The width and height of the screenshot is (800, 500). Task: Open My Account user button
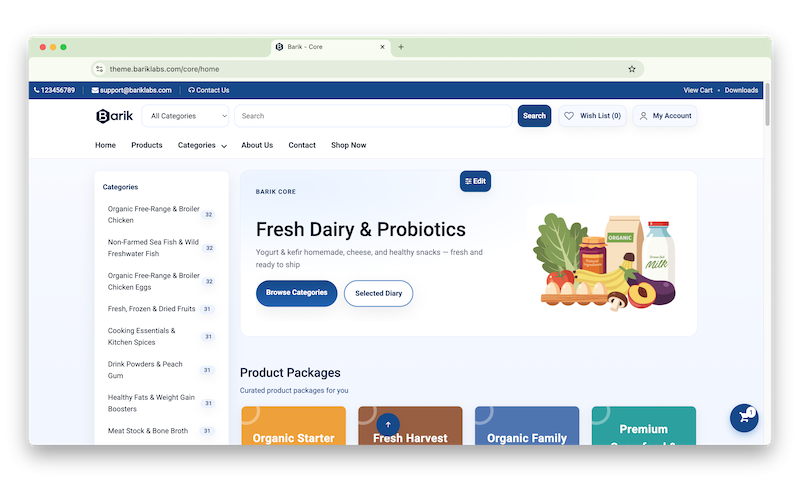pyautogui.click(x=665, y=116)
